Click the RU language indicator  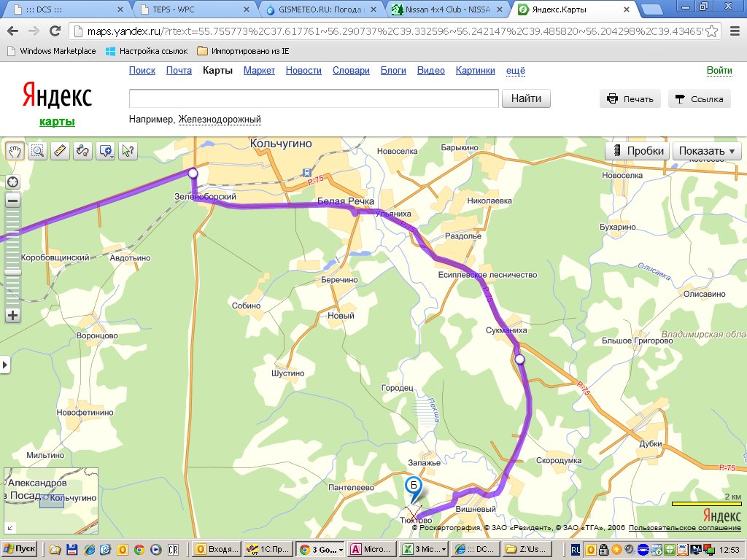click(575, 550)
